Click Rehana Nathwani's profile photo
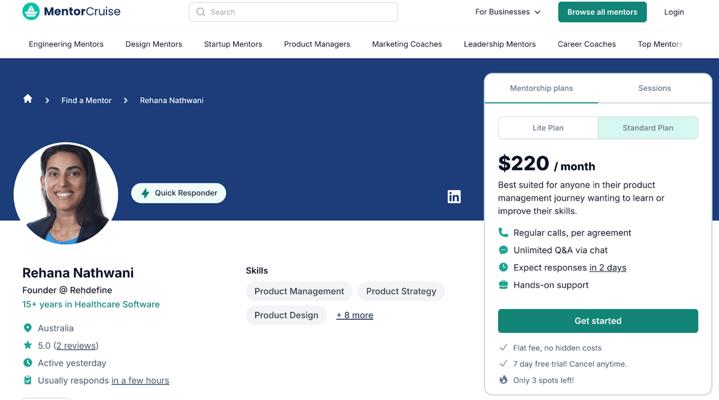The image size is (719, 400). point(66,193)
